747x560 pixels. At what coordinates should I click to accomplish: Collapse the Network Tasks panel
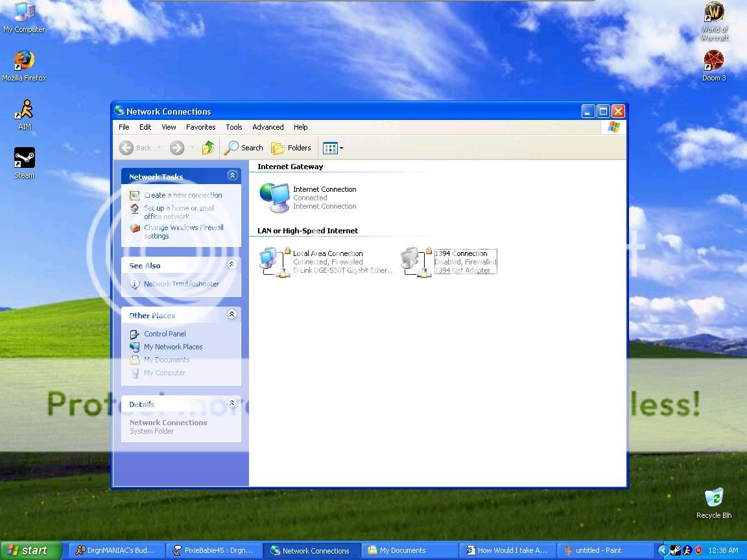(x=232, y=176)
